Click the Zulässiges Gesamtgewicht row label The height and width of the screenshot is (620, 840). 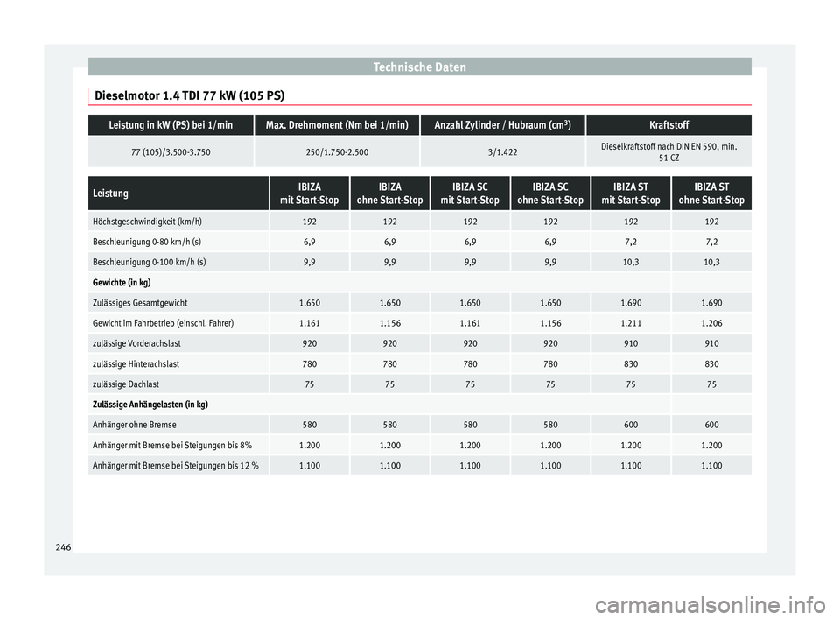tap(140, 303)
